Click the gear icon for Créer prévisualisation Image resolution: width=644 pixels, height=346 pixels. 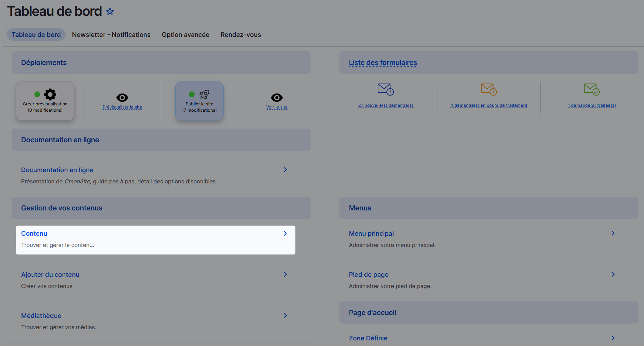[50, 94]
